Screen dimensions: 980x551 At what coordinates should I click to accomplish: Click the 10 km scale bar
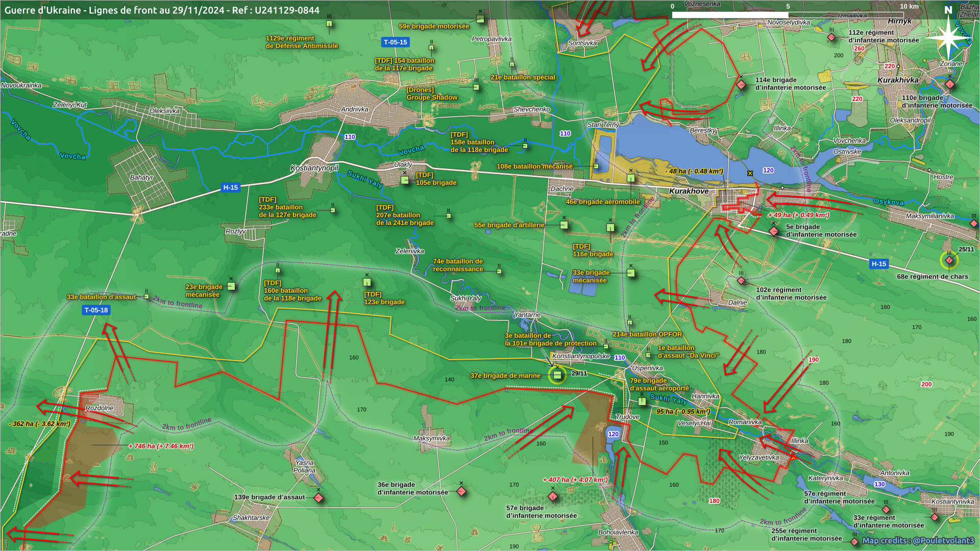[788, 15]
